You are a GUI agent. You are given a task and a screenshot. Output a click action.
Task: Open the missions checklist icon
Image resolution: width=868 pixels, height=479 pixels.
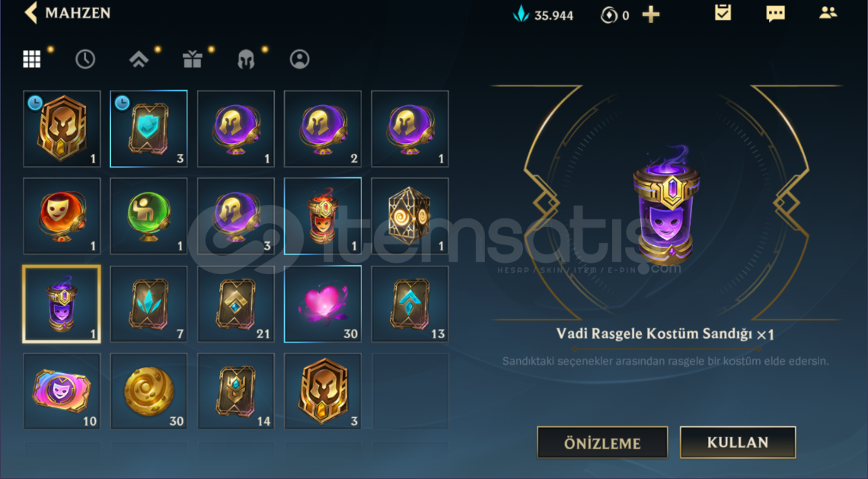[x=723, y=13]
